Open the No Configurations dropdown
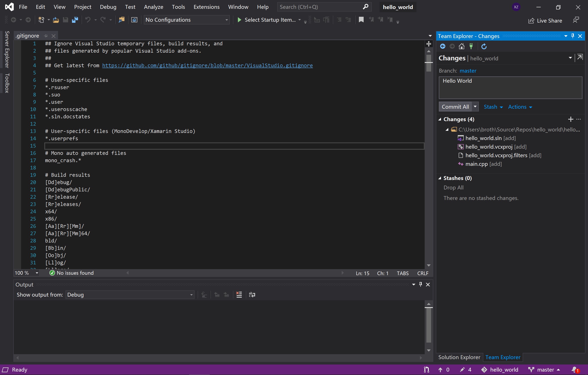The image size is (588, 375). click(x=186, y=20)
